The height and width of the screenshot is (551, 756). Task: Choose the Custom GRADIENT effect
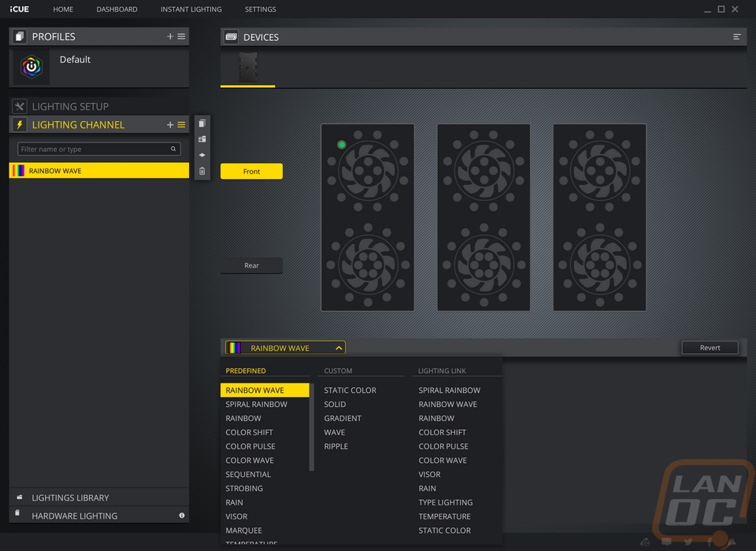tap(343, 419)
